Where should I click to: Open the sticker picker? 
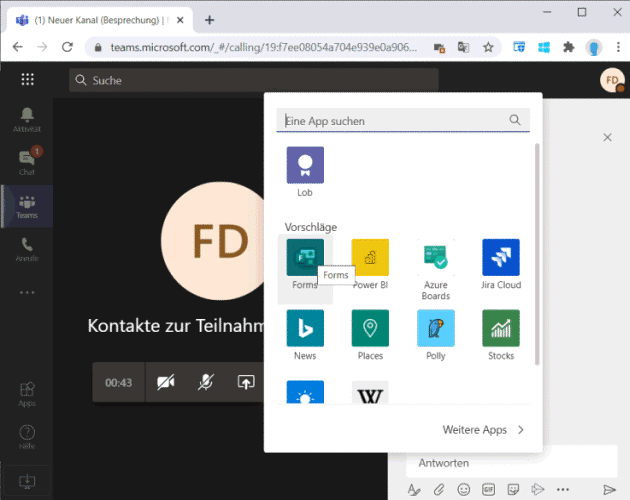coord(513,489)
